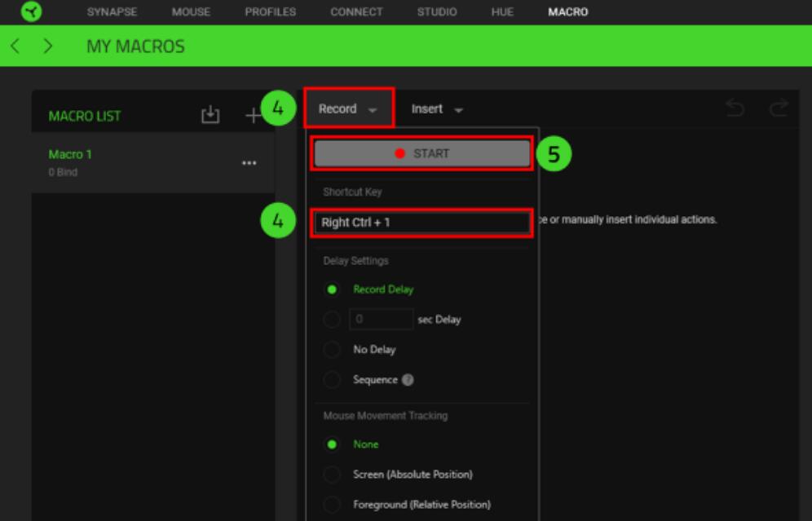Click the Right Ctrl + 1 shortcut field

[x=421, y=223]
